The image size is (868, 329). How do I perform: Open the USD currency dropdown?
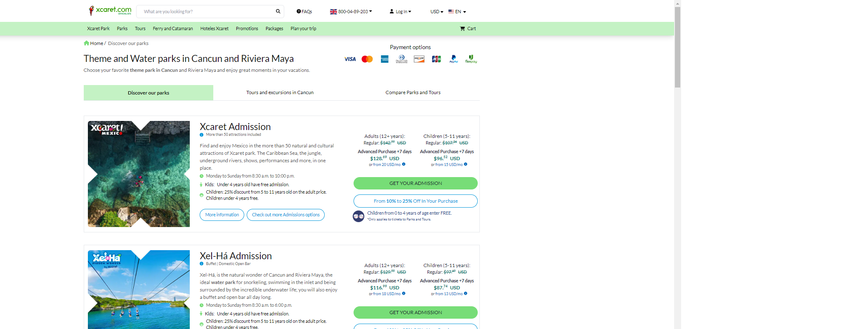tap(437, 12)
